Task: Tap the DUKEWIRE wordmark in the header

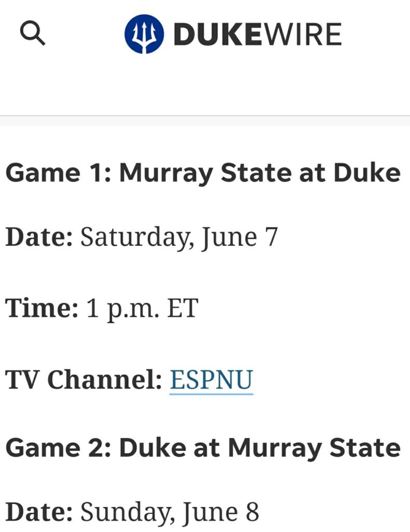Action: point(257,34)
